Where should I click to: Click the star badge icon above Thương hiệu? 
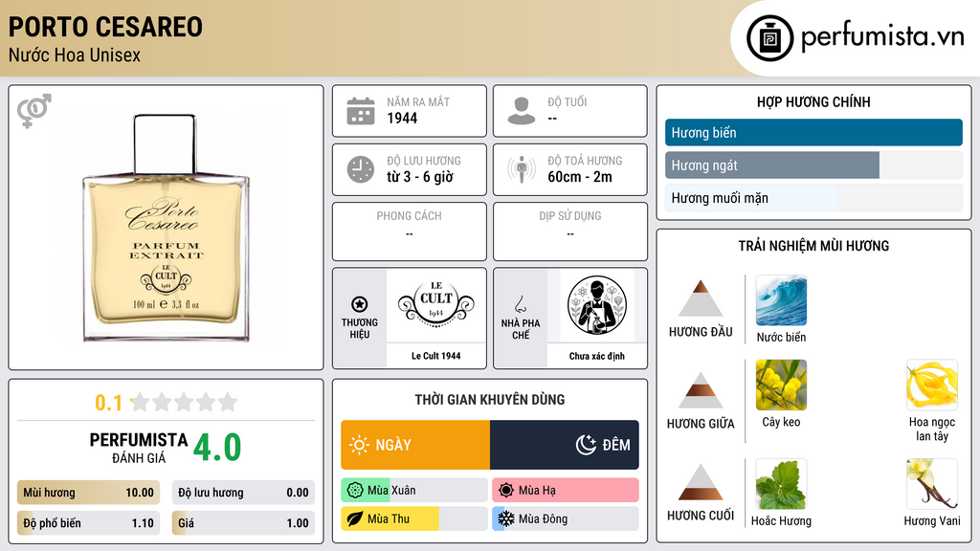(360, 304)
